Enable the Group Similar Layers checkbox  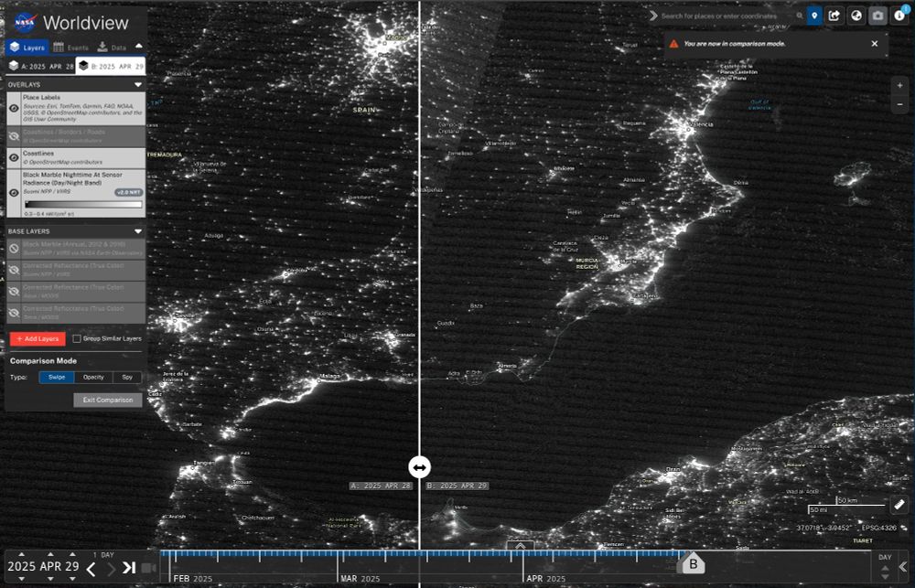point(77,338)
